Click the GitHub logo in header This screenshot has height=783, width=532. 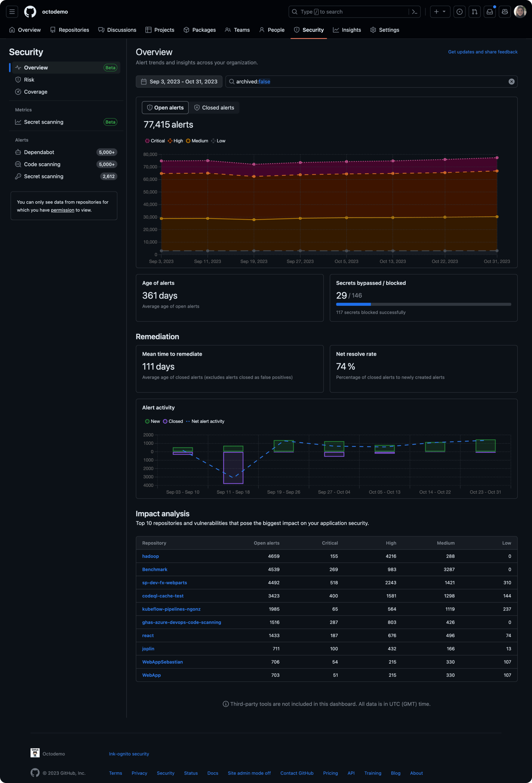click(x=30, y=12)
